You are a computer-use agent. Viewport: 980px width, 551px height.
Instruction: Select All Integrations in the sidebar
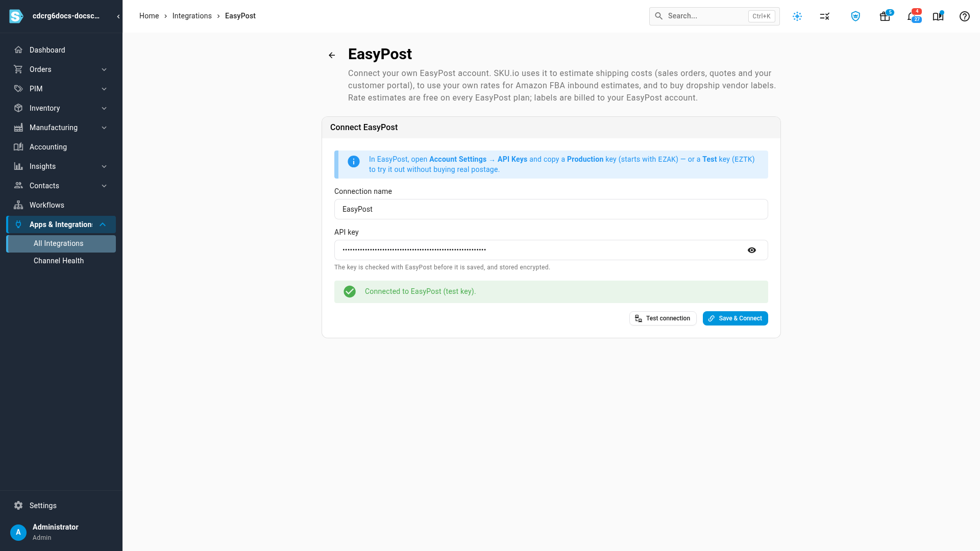[x=61, y=243]
